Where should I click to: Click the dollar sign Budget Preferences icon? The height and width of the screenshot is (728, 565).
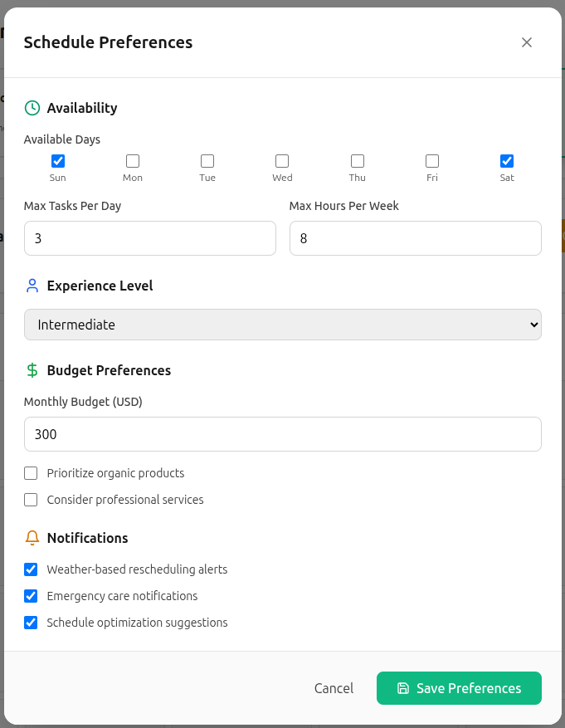[32, 370]
